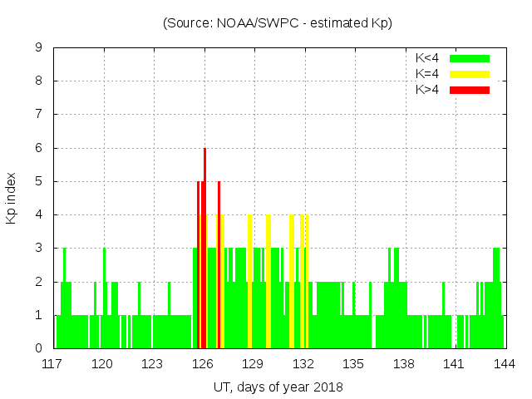Select the "K=4" legend label text
Viewport: 532px width, 399px height.
pos(427,74)
